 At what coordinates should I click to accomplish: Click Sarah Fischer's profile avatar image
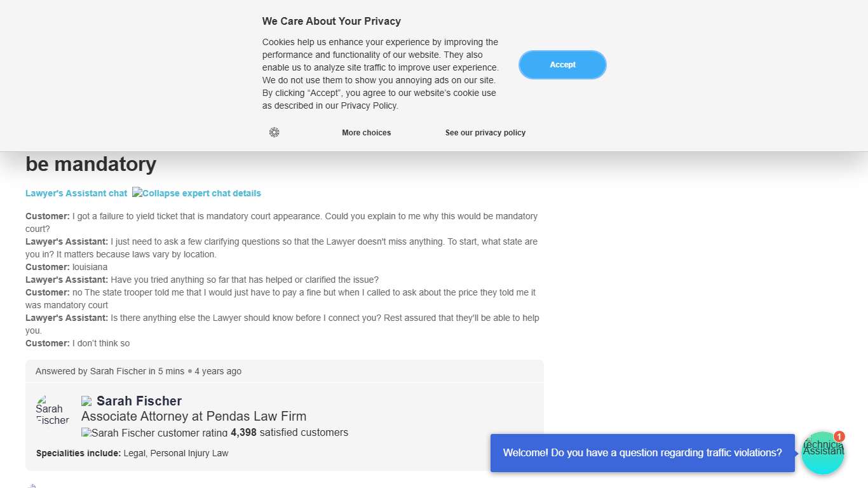point(51,410)
